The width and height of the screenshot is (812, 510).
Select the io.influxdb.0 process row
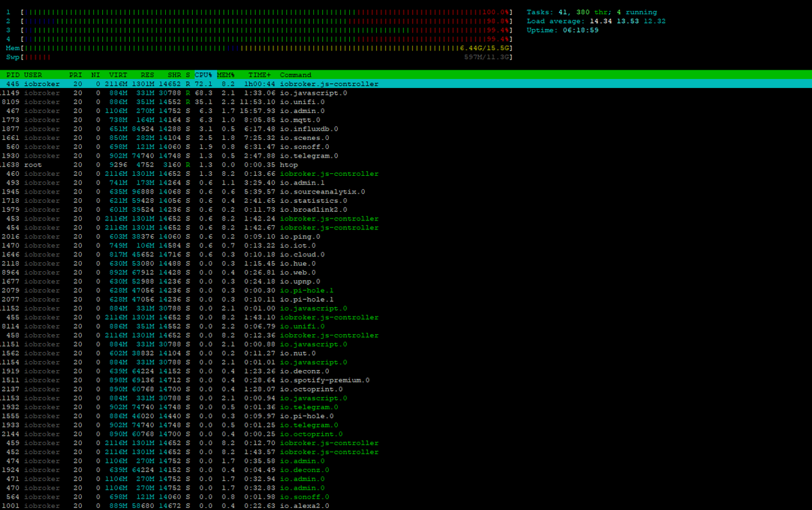406,129
